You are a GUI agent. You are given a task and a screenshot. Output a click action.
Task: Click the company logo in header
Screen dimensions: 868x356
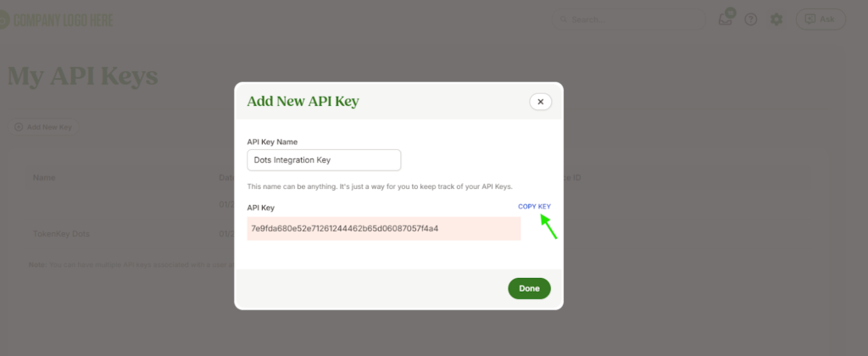point(56,21)
